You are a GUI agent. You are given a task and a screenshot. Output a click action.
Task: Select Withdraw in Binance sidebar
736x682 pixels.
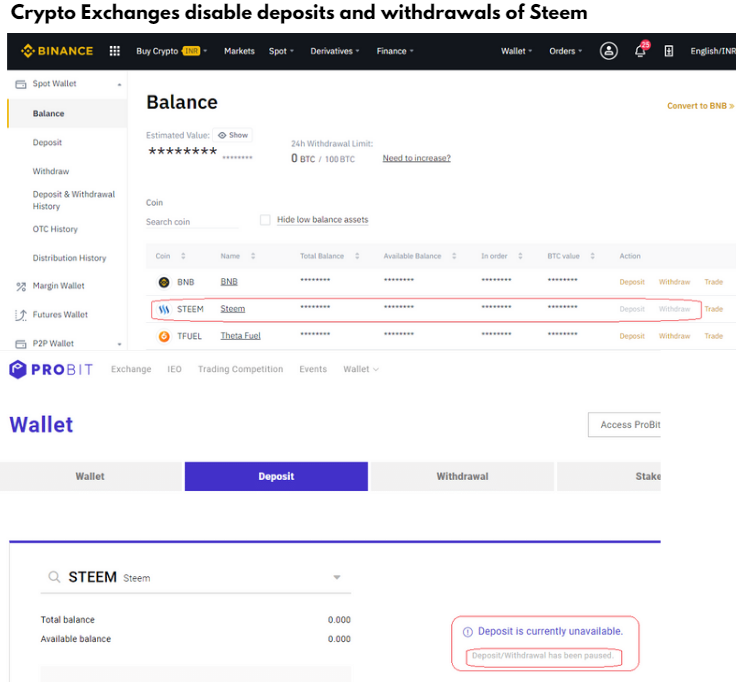(51, 171)
